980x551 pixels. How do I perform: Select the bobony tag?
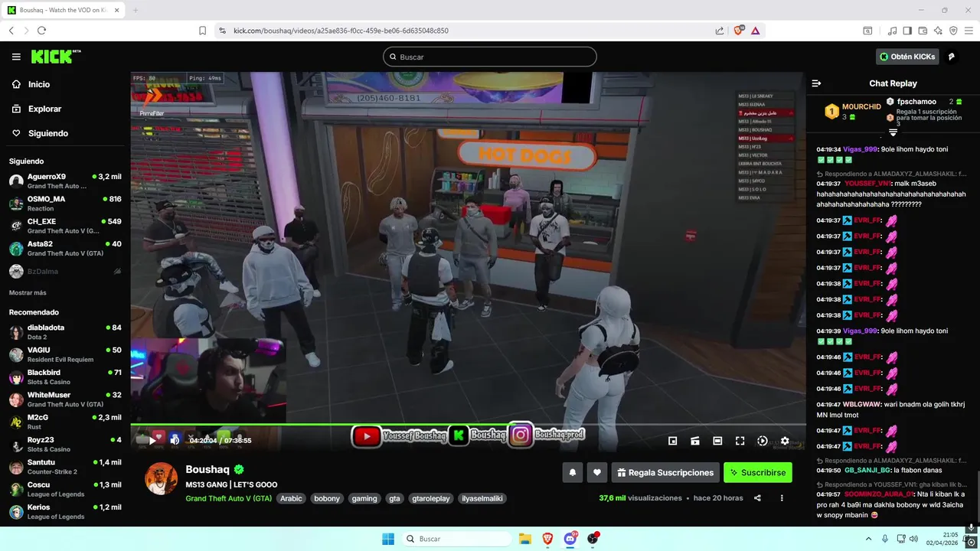(x=327, y=498)
